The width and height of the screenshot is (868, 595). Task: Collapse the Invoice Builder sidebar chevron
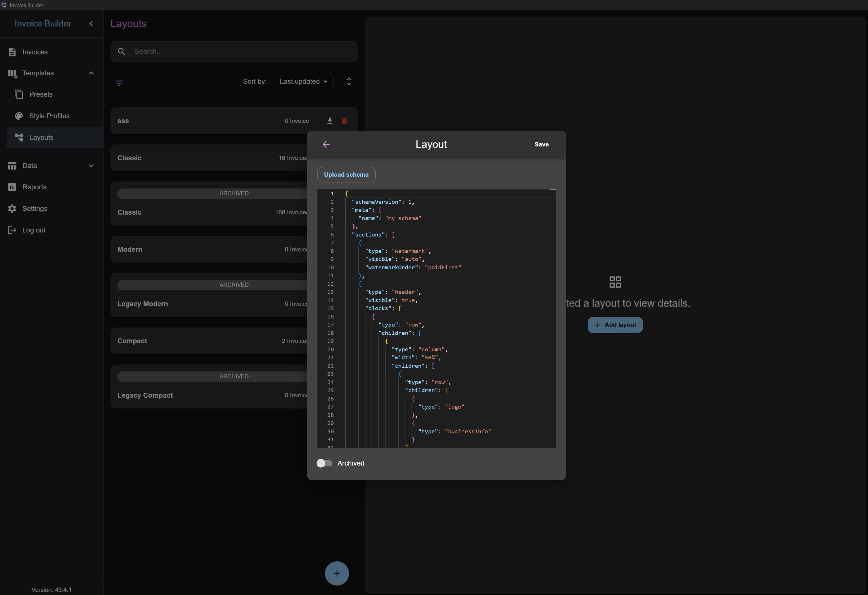click(91, 24)
